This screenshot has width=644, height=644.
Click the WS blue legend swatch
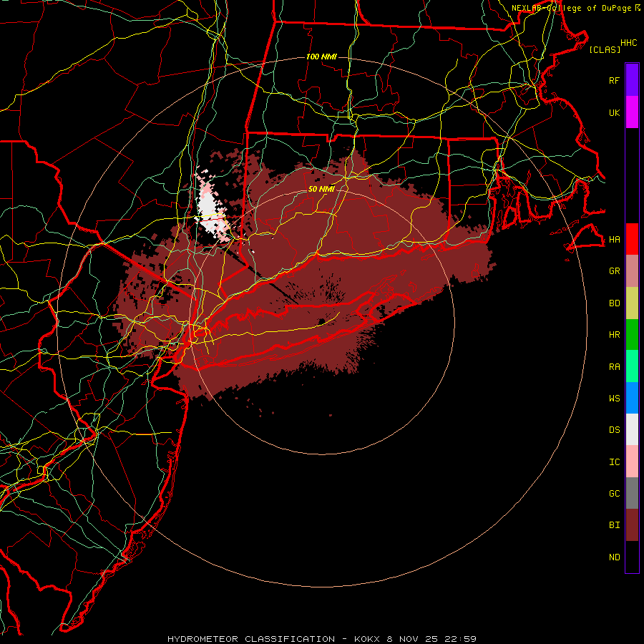click(x=632, y=398)
